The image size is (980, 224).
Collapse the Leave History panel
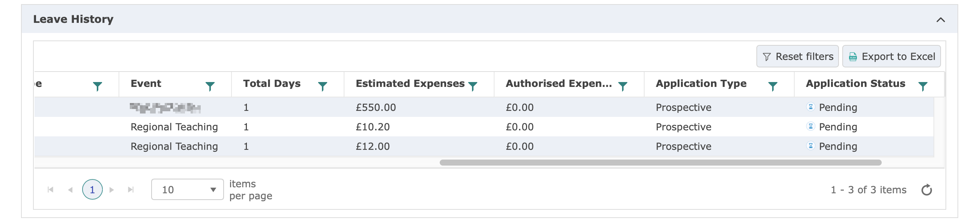tap(941, 20)
